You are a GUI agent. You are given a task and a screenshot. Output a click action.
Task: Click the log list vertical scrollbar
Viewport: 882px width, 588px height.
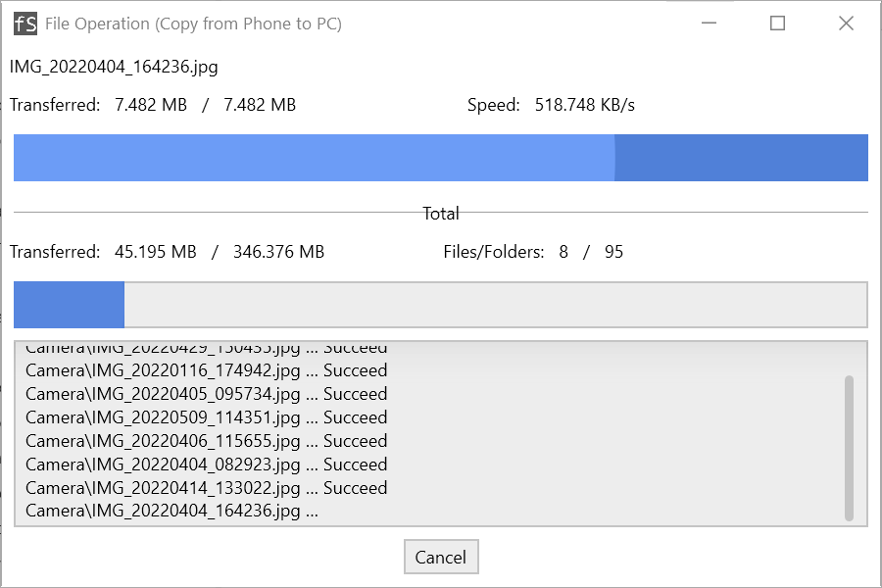[849, 448]
